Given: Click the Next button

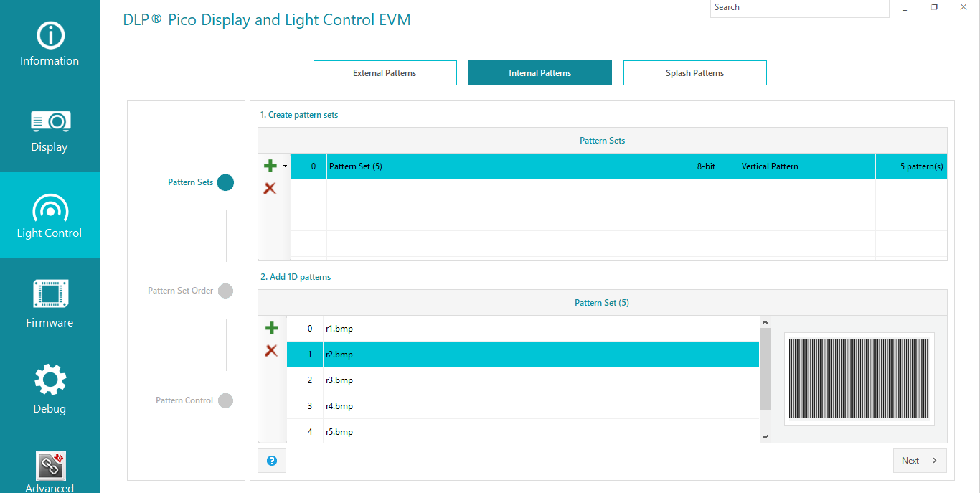Looking at the screenshot, I should point(920,461).
